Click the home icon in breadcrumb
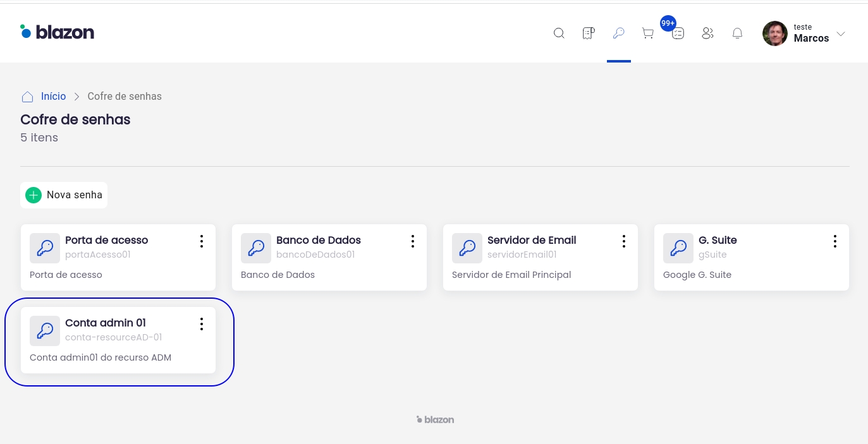Image resolution: width=868 pixels, height=444 pixels. tap(27, 97)
